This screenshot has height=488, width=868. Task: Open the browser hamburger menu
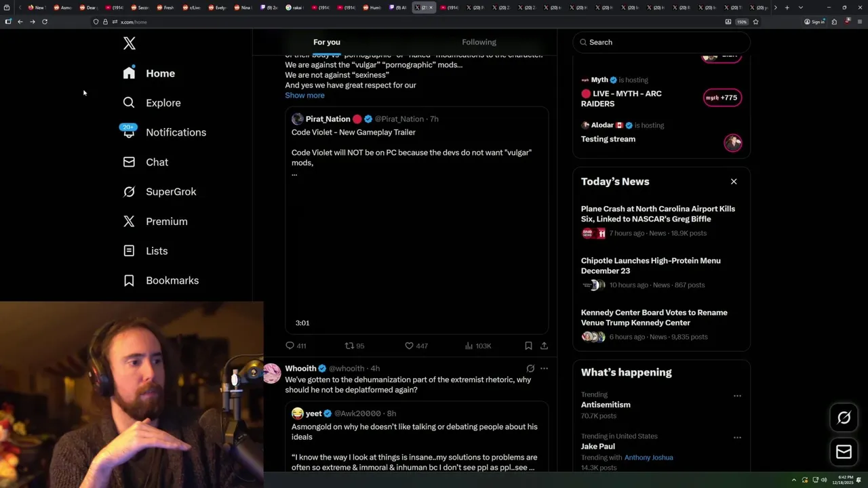pyautogui.click(x=860, y=22)
